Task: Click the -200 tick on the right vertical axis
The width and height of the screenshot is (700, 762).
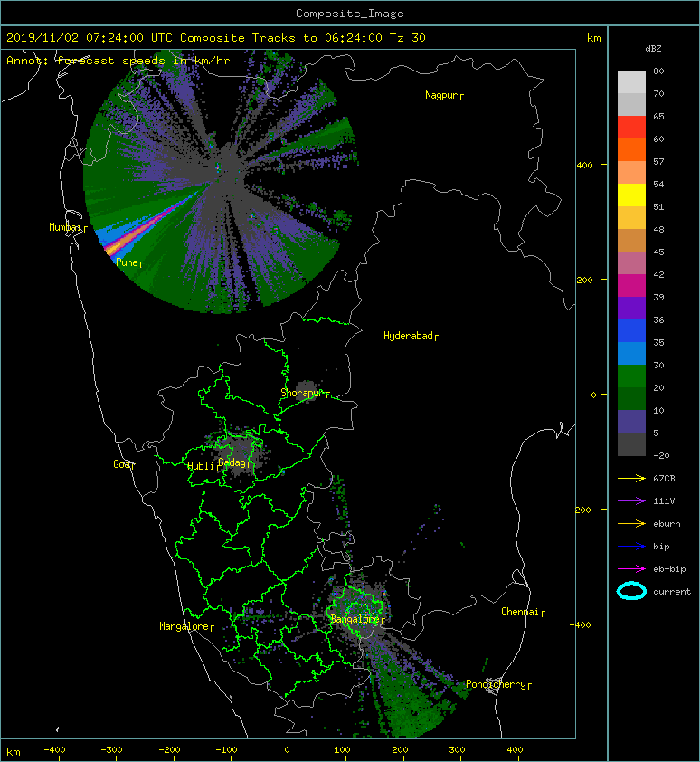Action: 582,510
